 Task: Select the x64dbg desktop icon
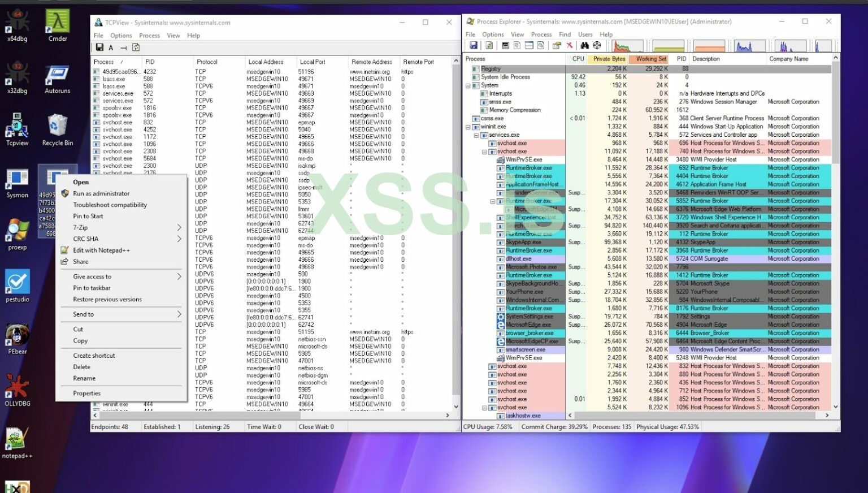coord(17,26)
